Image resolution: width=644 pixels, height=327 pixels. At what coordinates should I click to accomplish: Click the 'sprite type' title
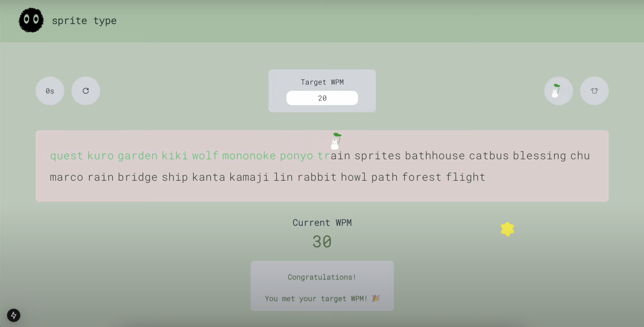84,21
